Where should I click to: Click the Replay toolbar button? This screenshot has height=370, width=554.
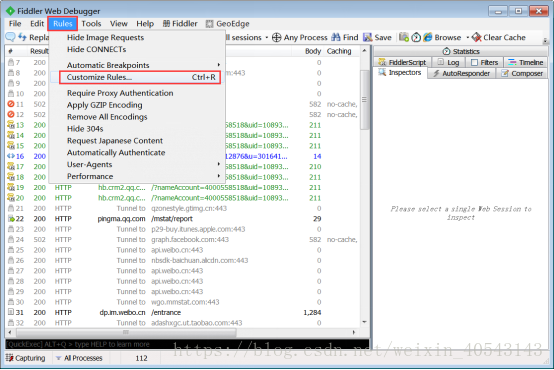[34, 37]
